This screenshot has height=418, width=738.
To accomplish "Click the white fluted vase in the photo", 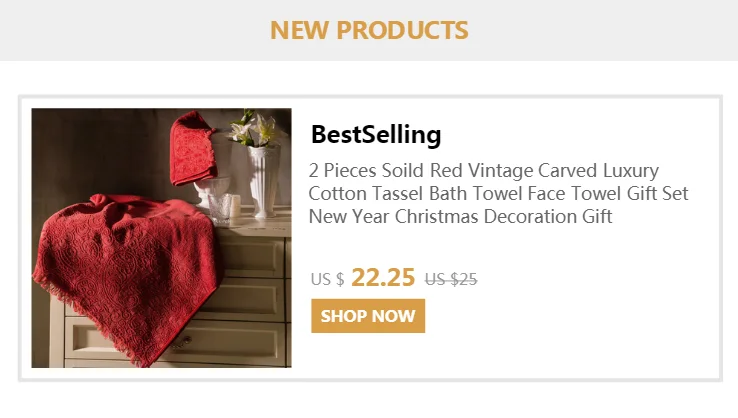I will point(264,181).
